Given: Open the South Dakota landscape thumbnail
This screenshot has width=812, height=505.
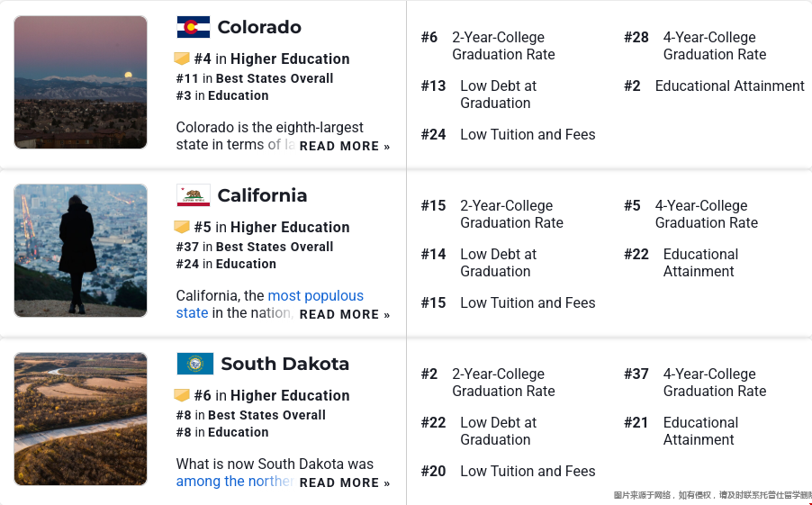Looking at the screenshot, I should (80, 419).
